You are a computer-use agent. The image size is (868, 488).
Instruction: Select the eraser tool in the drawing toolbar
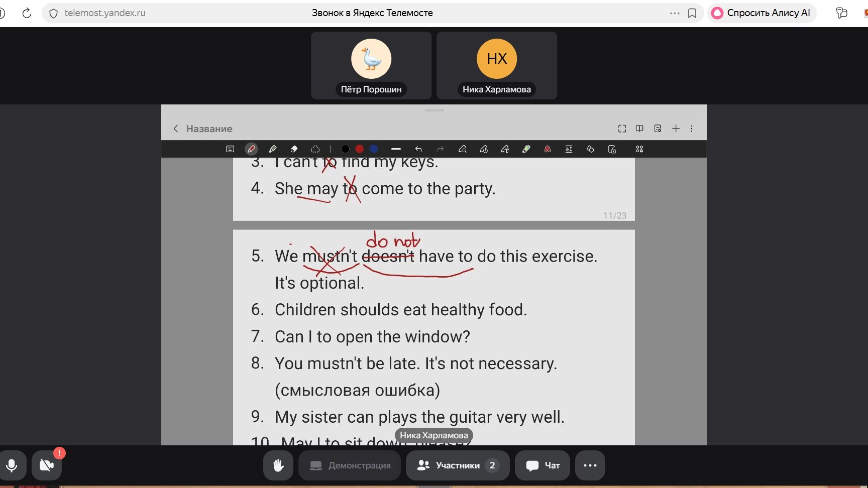click(x=294, y=149)
